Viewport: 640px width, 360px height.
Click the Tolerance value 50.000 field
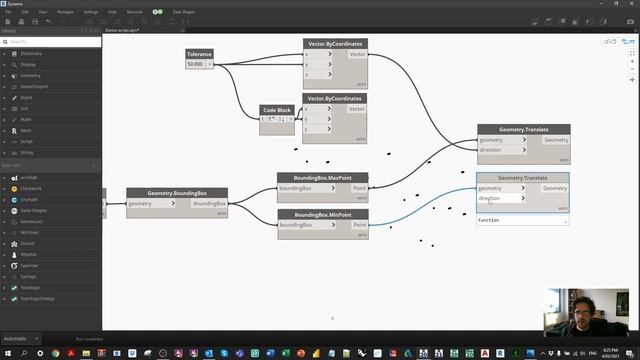click(x=196, y=64)
